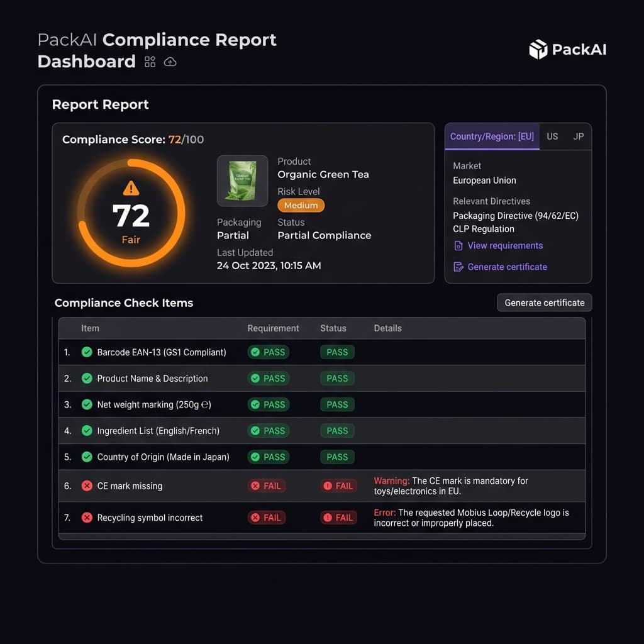644x644 pixels.
Task: Click the Generate certificate link in region panel
Action: 508,267
